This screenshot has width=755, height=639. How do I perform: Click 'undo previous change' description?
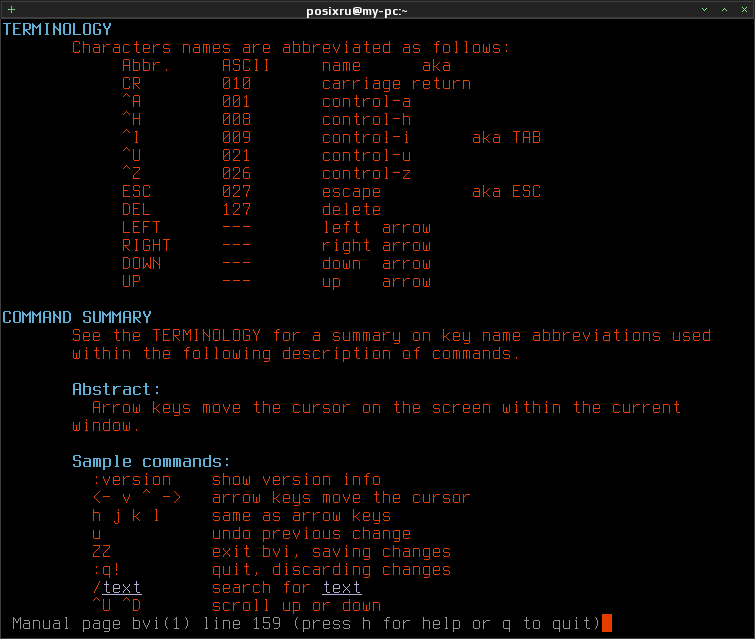coord(311,534)
